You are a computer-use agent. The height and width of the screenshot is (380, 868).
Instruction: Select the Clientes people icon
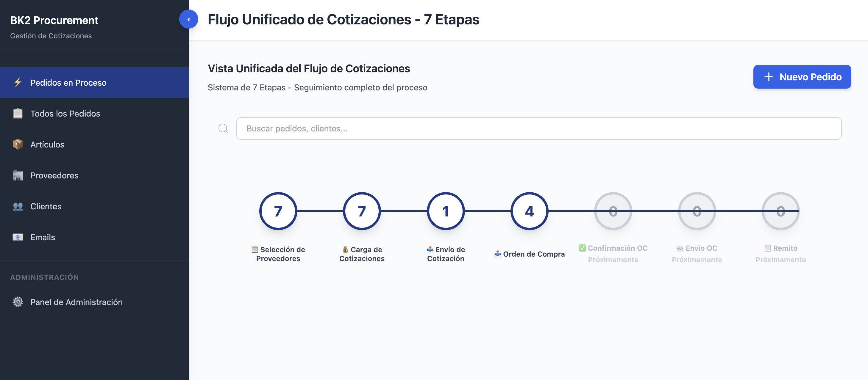tap(18, 206)
